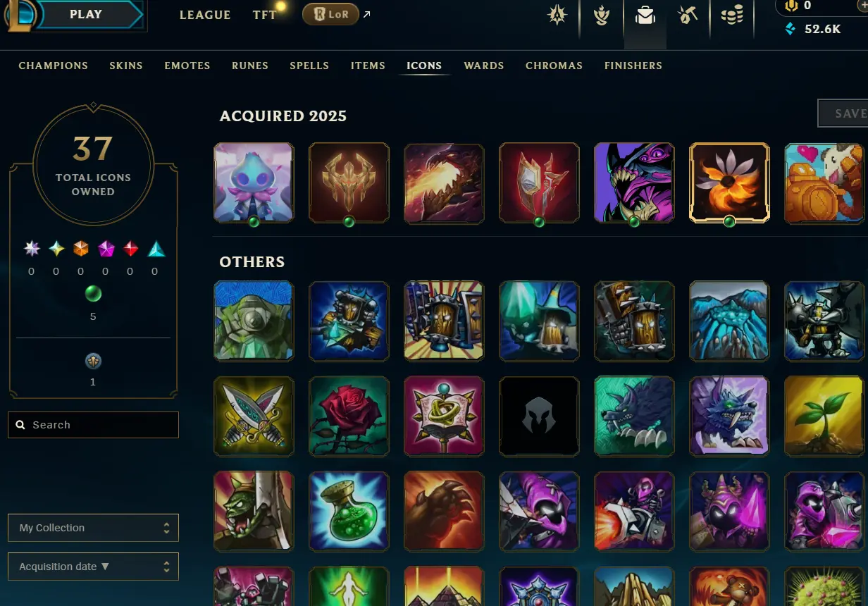Select the orange flower summoner icon
This screenshot has width=868, height=606.
tap(729, 183)
